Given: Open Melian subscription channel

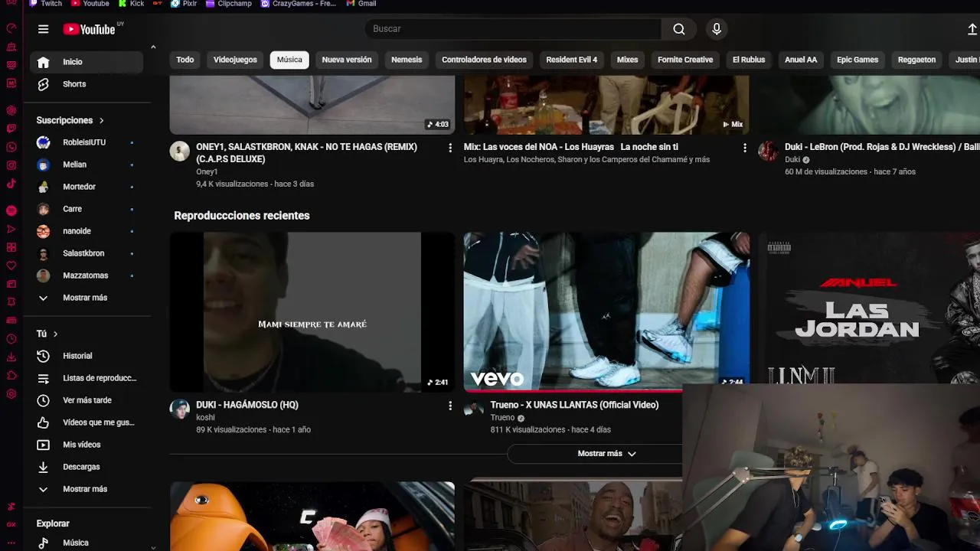Looking at the screenshot, I should point(86,165).
